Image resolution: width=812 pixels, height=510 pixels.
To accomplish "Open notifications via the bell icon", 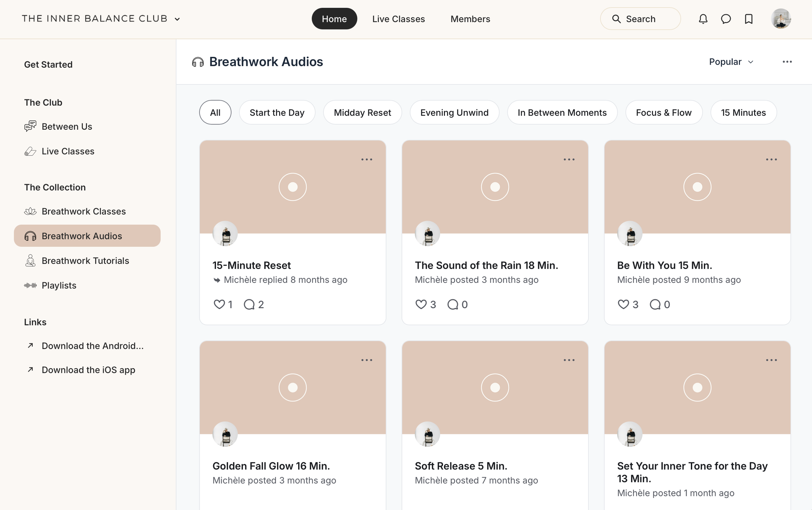I will click(x=703, y=19).
